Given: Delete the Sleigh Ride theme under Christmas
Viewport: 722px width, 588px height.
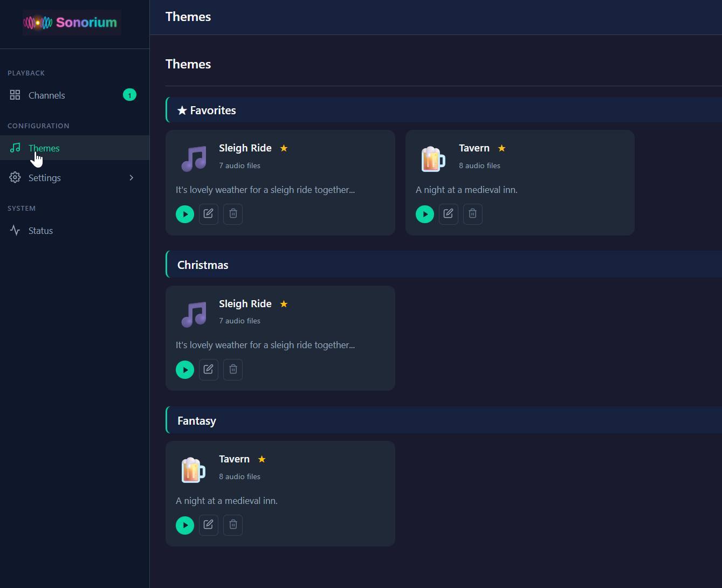Looking at the screenshot, I should tap(232, 369).
